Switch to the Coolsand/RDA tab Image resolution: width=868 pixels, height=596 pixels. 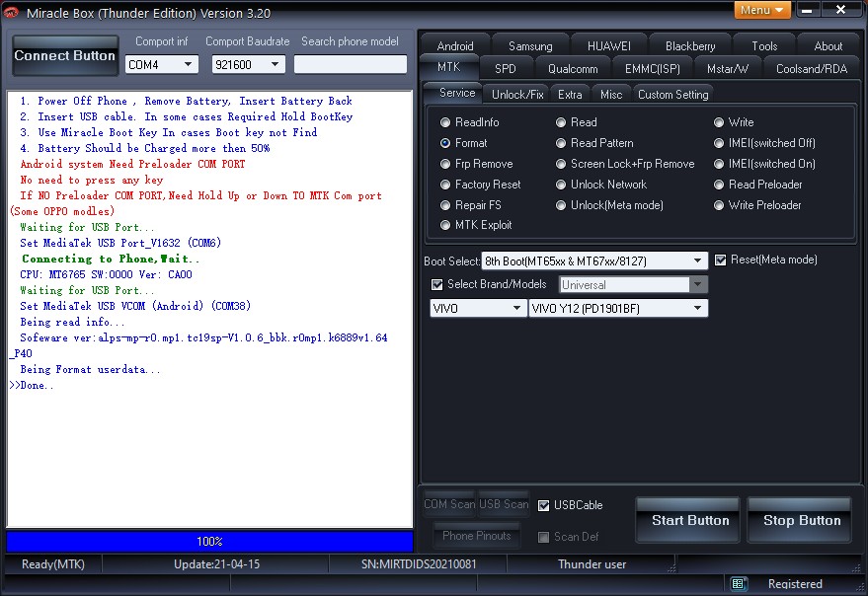812,69
